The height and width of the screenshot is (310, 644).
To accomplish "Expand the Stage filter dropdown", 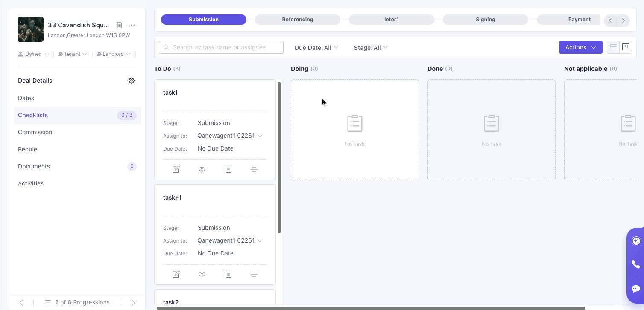I will pos(371,48).
